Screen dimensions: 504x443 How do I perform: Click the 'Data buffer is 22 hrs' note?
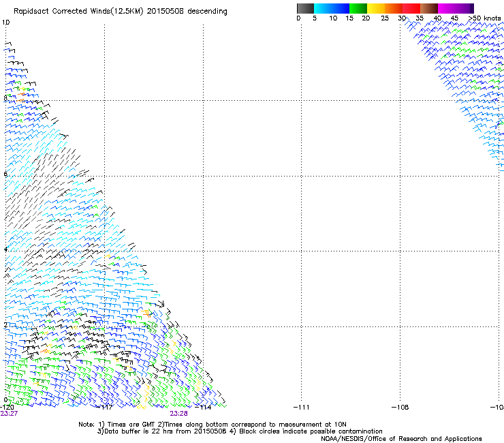[240, 431]
